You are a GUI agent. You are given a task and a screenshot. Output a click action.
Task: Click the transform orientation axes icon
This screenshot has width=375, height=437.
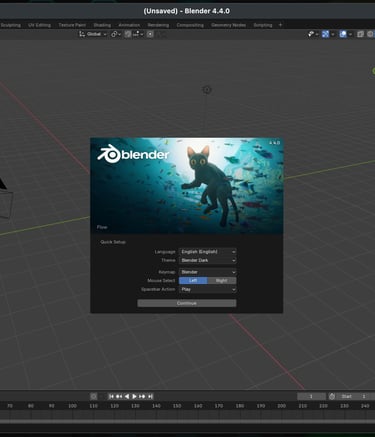[82, 34]
